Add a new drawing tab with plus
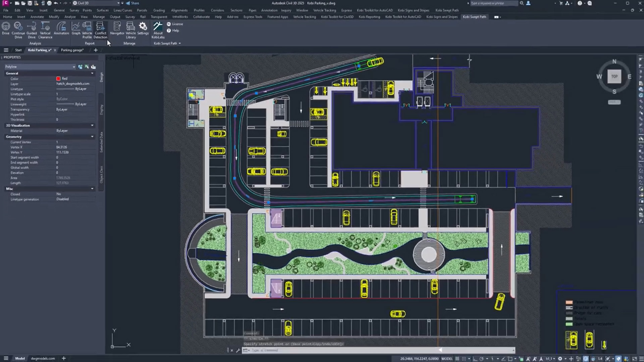The height and width of the screenshot is (362, 644). pos(96,50)
